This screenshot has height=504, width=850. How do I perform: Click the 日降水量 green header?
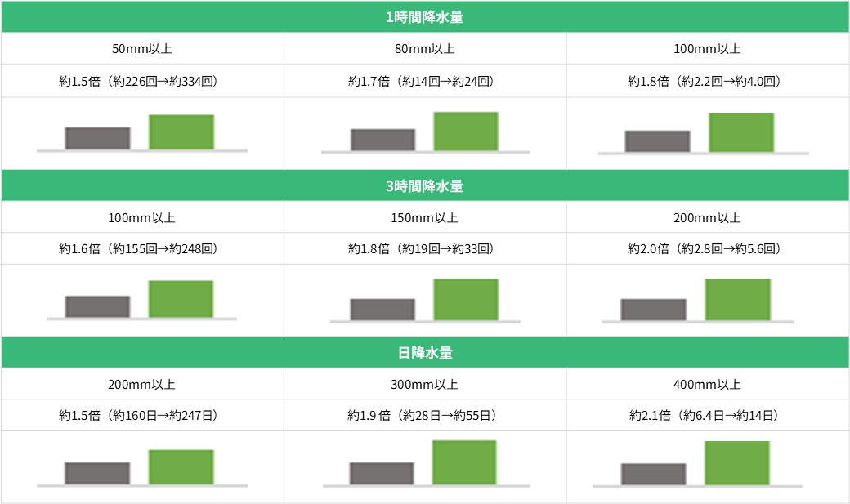pos(425,353)
